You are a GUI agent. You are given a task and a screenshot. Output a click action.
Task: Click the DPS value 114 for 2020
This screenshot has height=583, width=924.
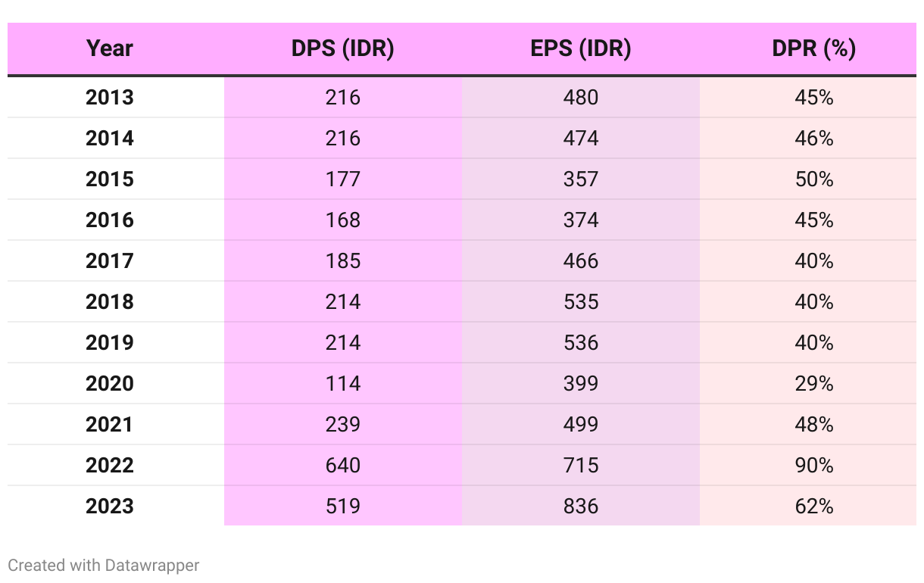[342, 384]
